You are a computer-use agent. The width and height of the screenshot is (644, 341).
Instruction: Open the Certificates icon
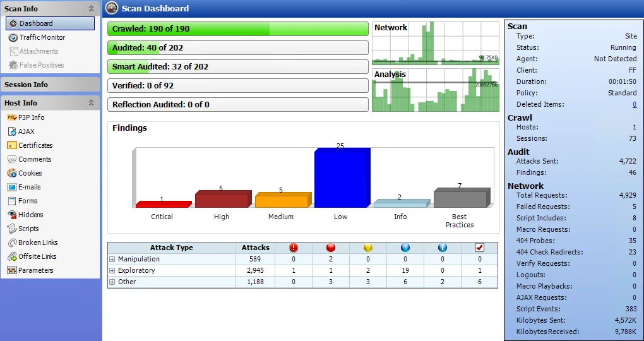(11, 145)
